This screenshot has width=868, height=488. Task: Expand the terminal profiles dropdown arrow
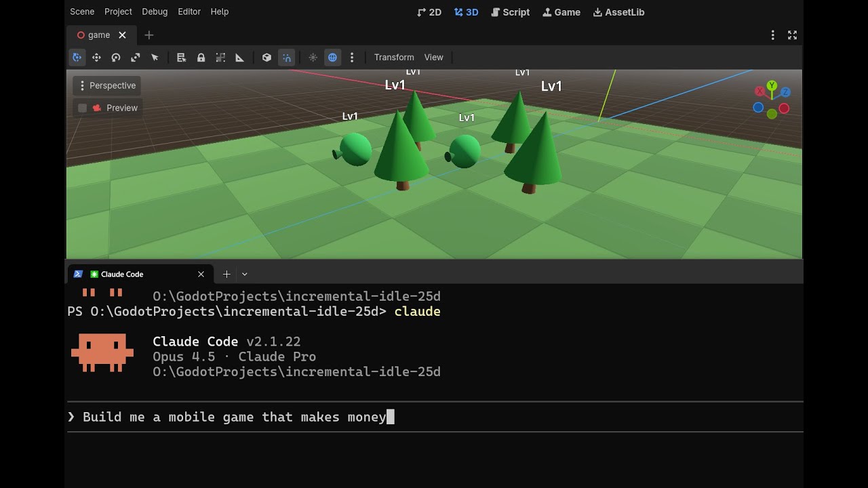point(245,274)
